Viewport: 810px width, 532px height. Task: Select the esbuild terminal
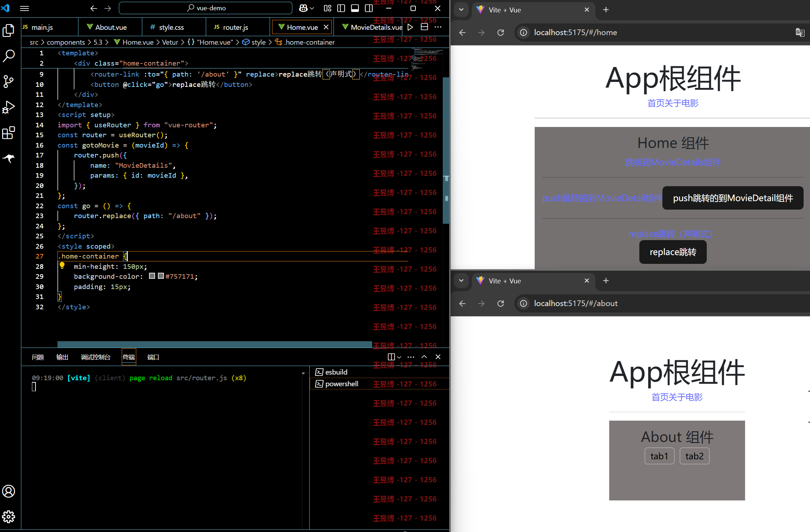click(380, 372)
